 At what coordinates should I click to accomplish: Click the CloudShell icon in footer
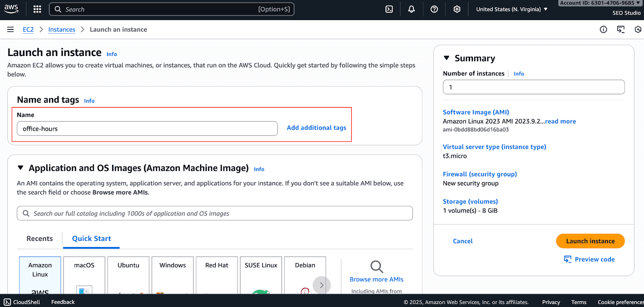click(7, 302)
